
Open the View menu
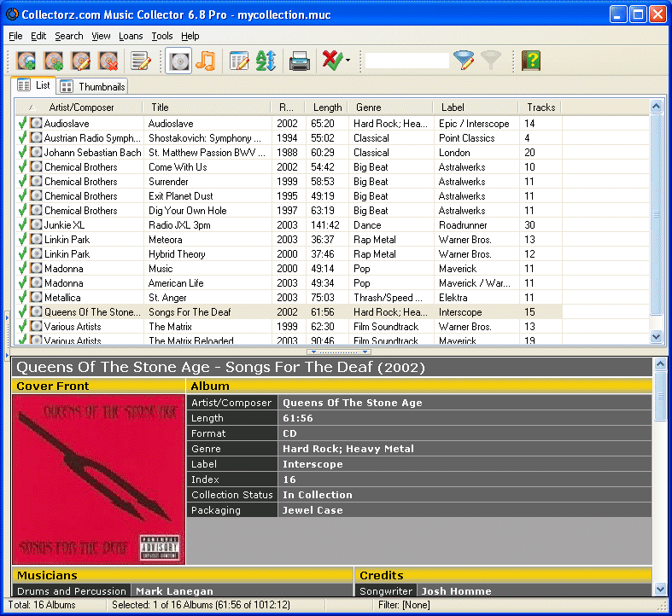coord(101,36)
